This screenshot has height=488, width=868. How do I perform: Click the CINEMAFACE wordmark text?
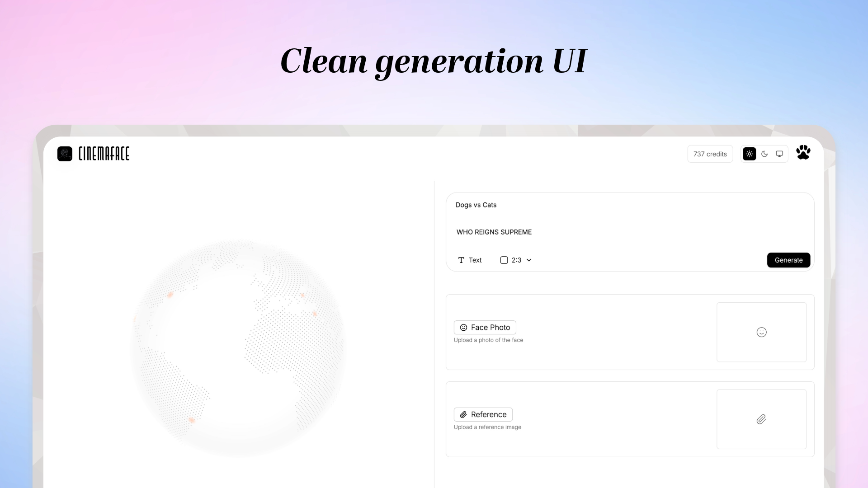pyautogui.click(x=104, y=154)
